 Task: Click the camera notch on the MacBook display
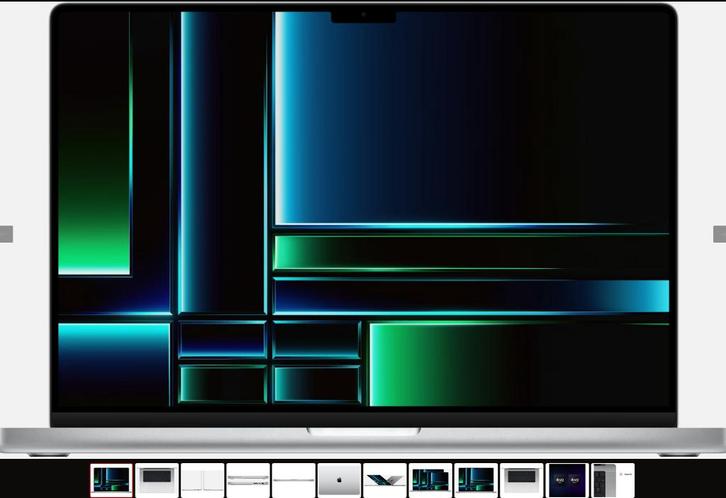pos(363,16)
